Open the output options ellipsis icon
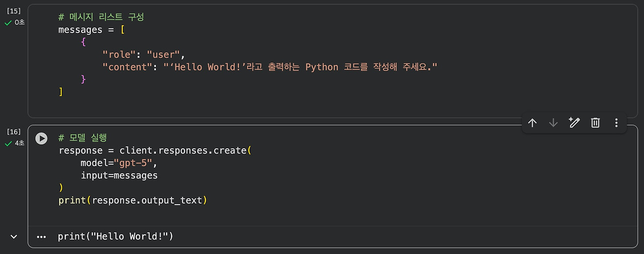 pyautogui.click(x=41, y=236)
